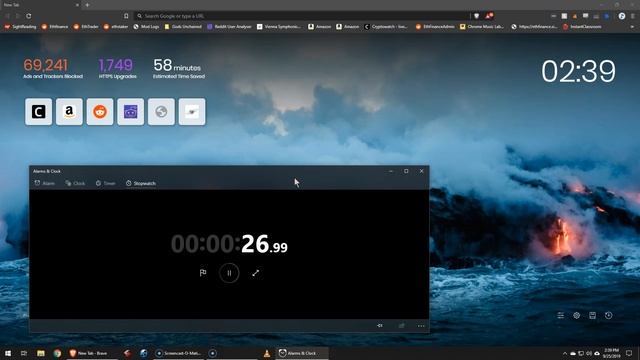This screenshot has width=640, height=360.
Task: Open Task View on the taskbar
Action: click(x=24, y=353)
